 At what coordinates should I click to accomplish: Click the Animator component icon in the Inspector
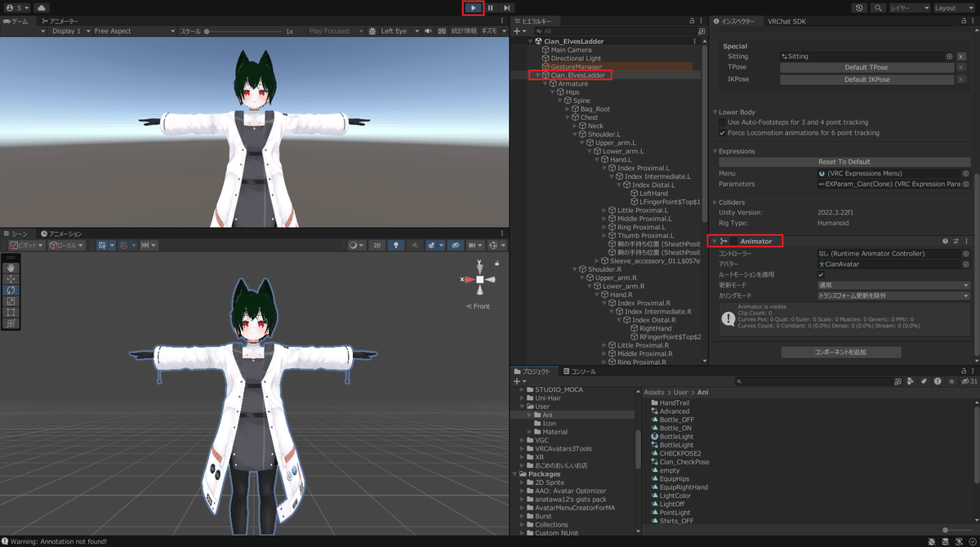[722, 241]
